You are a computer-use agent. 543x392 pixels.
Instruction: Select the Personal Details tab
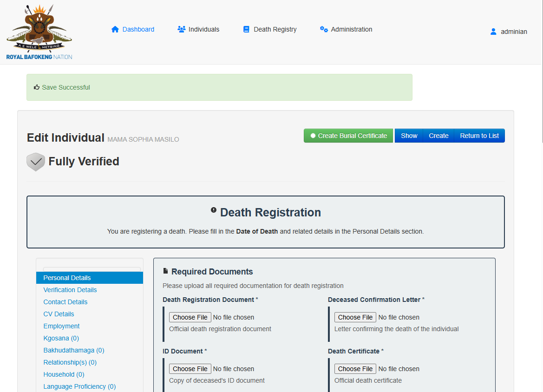tap(67, 278)
